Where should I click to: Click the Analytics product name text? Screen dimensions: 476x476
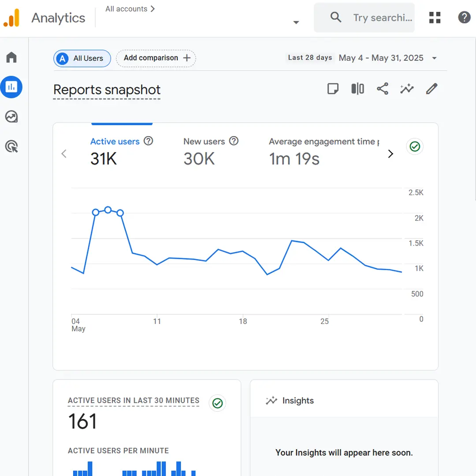58,18
